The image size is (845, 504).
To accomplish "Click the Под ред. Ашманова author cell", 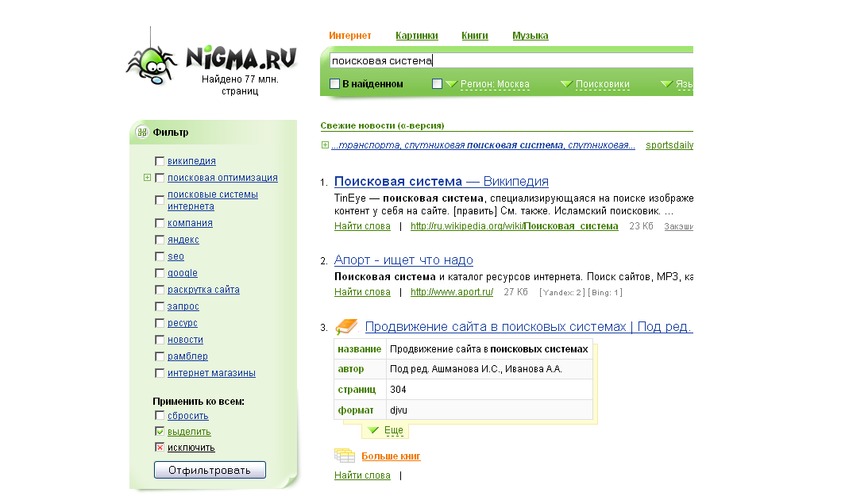I will [x=489, y=369].
